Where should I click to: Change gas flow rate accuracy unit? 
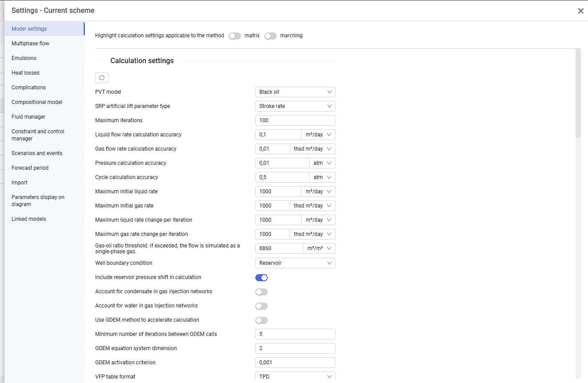click(313, 149)
